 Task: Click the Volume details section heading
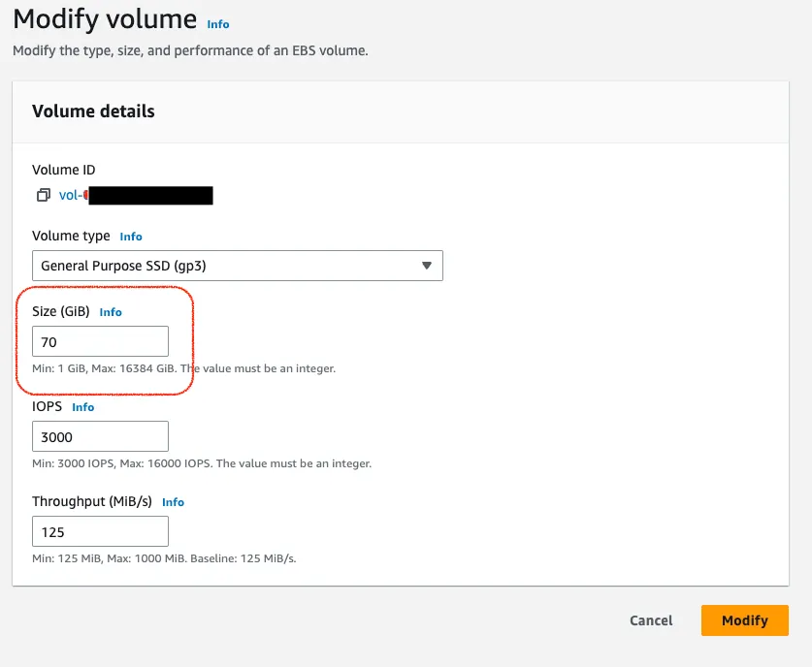pyautogui.click(x=93, y=111)
